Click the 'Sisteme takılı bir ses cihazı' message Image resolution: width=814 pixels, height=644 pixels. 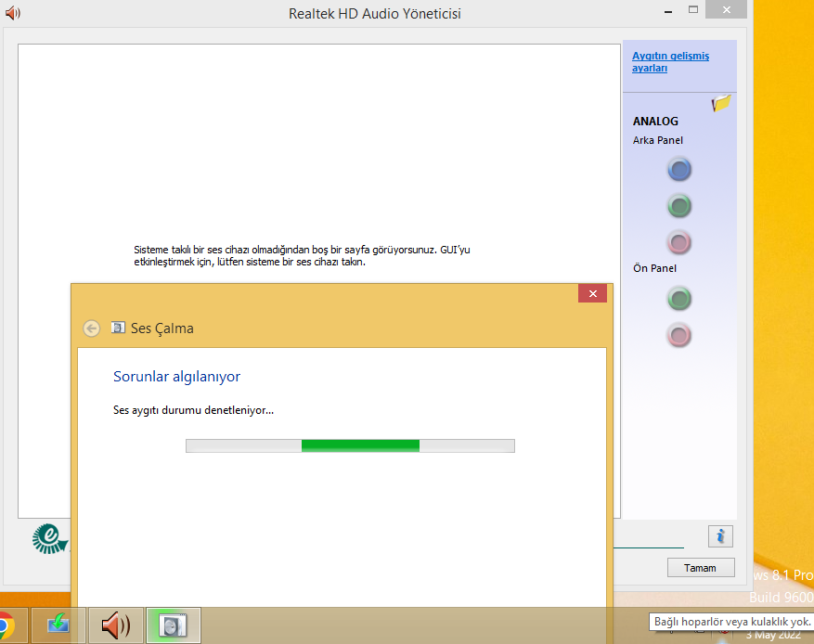(x=302, y=256)
